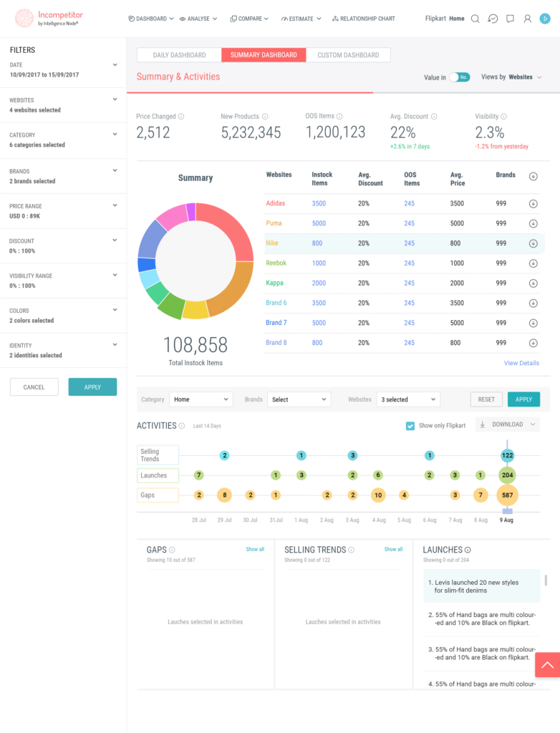Click the search magnifier icon
Viewport: 560px width, 733px height.
pyautogui.click(x=475, y=19)
